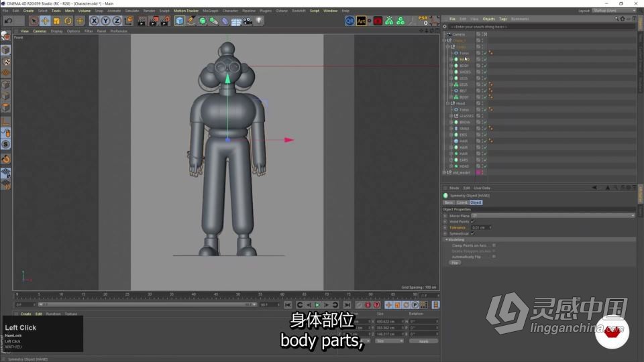Click the Make Editable left palette icon
Image resolution: width=644 pixels, height=362 pixels.
tap(6, 36)
